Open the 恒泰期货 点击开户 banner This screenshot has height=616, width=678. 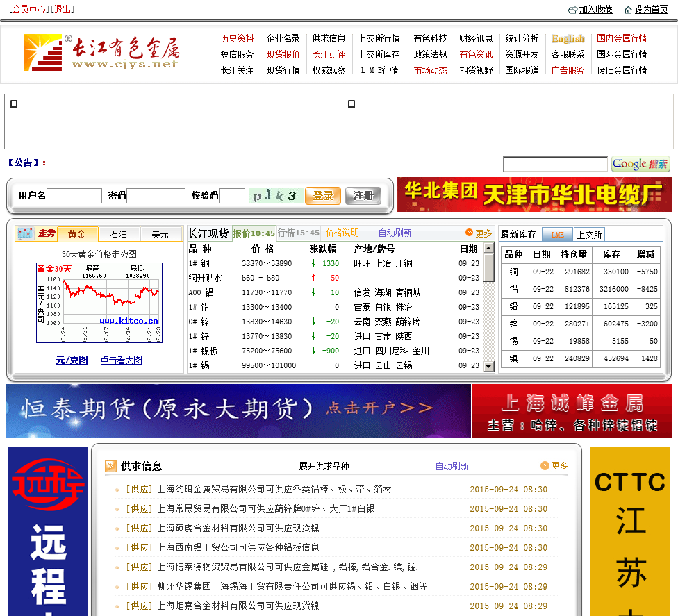tap(238, 410)
